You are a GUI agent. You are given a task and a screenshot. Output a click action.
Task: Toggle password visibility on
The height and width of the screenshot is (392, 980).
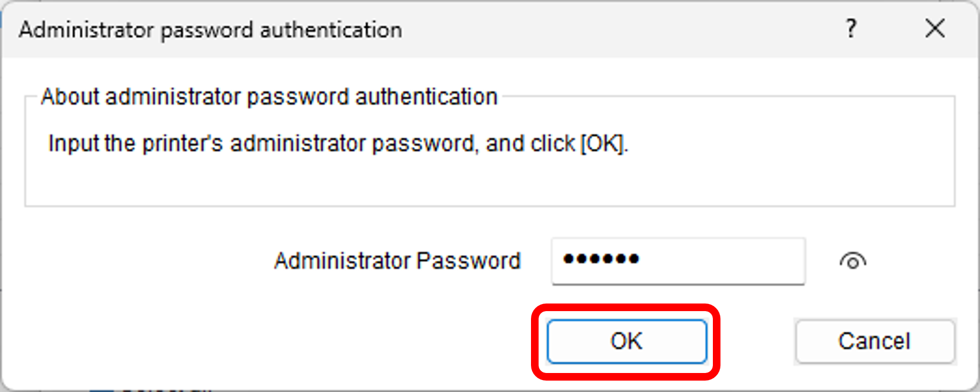[852, 262]
